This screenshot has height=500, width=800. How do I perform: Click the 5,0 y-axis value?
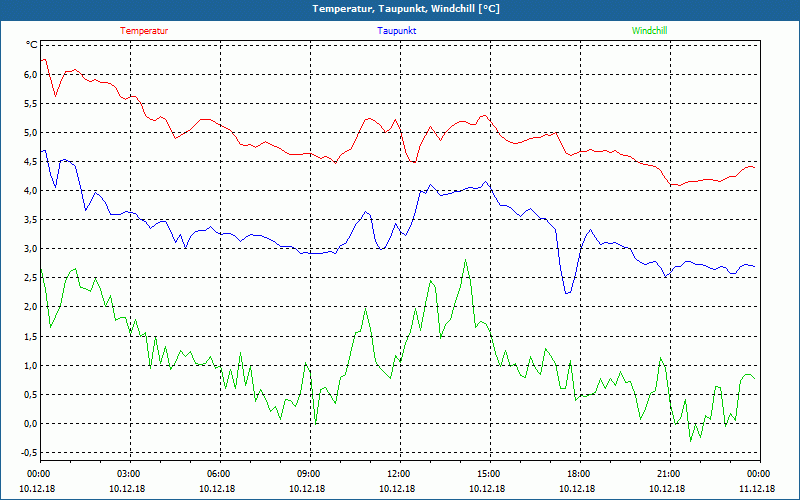click(31, 133)
